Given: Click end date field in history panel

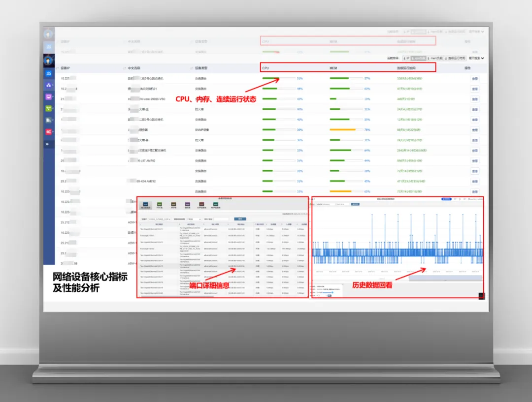Looking at the screenshot, I should click(x=342, y=204).
